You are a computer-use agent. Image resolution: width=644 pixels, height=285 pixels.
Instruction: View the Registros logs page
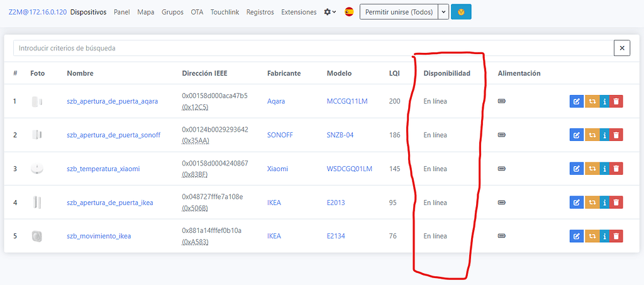pos(260,12)
